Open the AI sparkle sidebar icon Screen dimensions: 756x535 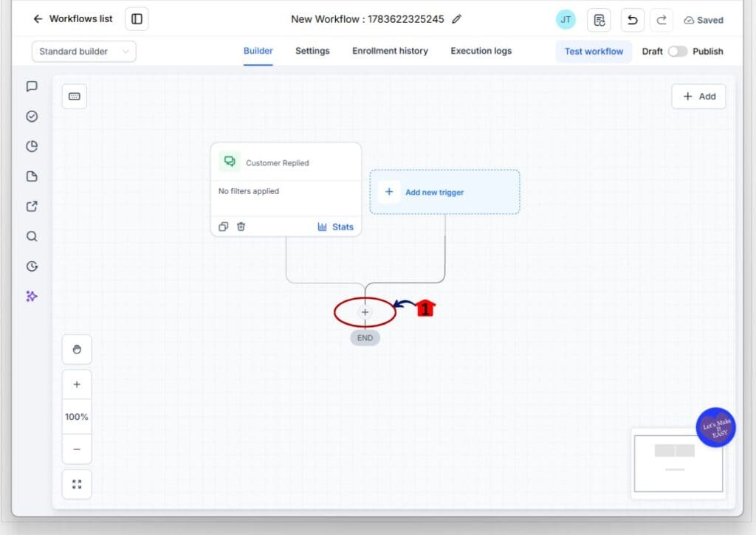pyautogui.click(x=32, y=296)
